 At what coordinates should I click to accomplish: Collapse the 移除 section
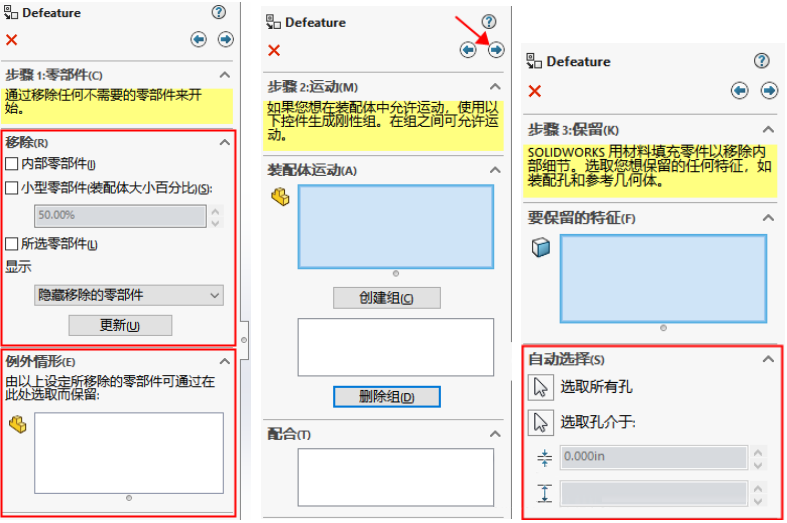pos(225,142)
